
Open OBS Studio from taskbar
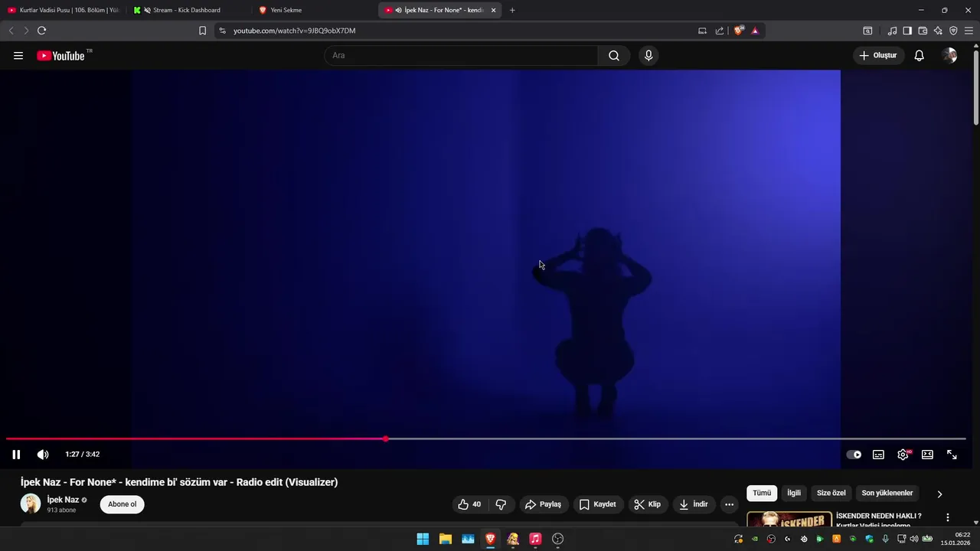click(557, 539)
